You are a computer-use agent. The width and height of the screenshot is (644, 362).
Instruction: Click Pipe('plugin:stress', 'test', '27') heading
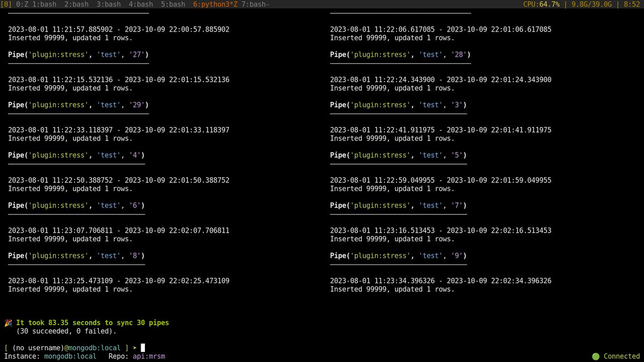pyautogui.click(x=78, y=55)
